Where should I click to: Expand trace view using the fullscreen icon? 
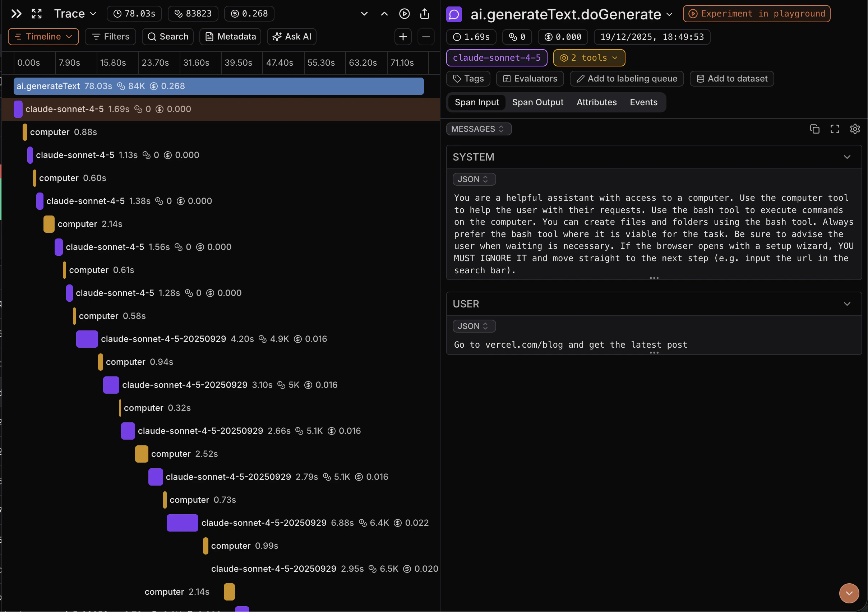[36, 14]
